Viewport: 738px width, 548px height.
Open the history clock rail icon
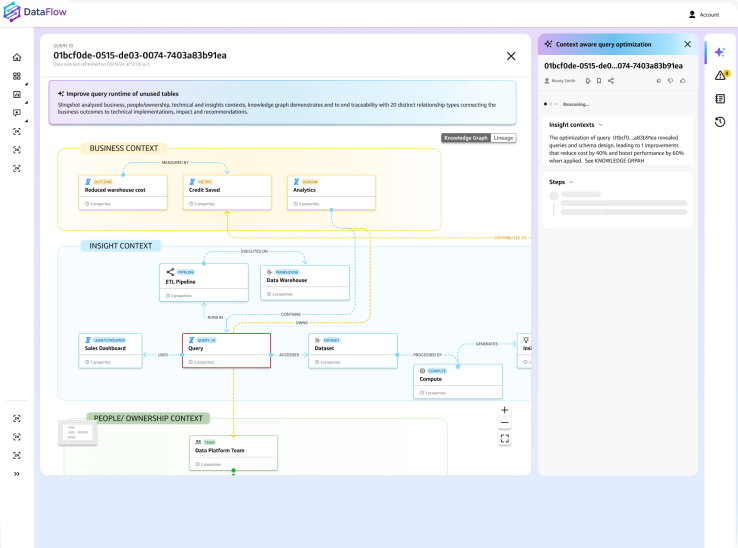point(720,122)
